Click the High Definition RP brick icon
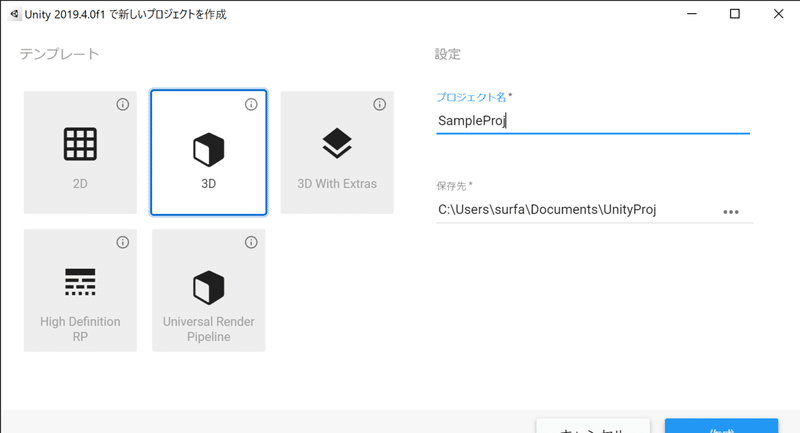The width and height of the screenshot is (800, 433). pos(80,282)
